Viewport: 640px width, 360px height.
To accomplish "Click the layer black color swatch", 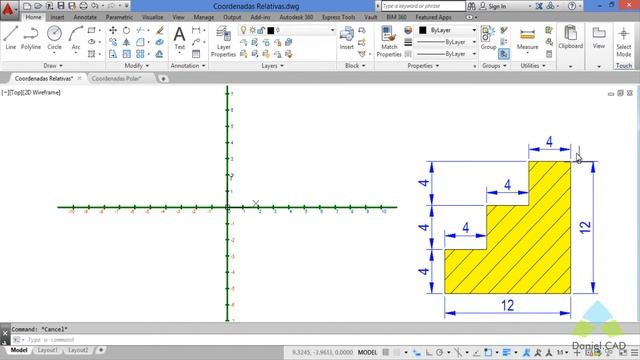I will [270, 30].
